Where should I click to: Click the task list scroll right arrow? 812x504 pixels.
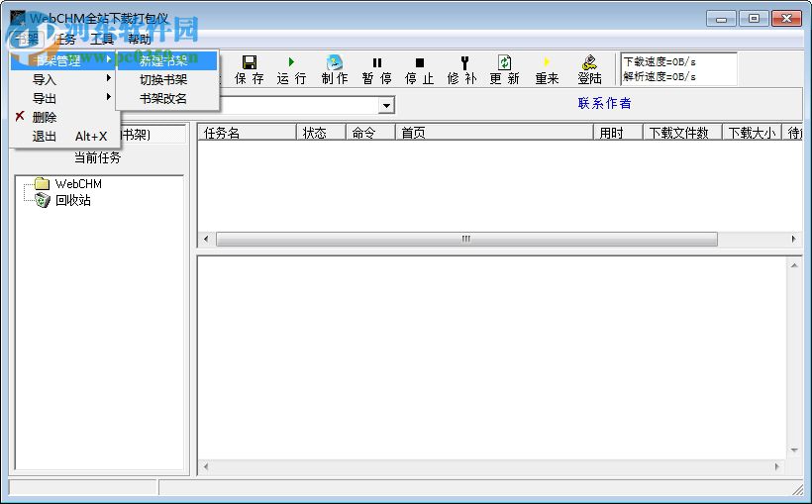[793, 239]
